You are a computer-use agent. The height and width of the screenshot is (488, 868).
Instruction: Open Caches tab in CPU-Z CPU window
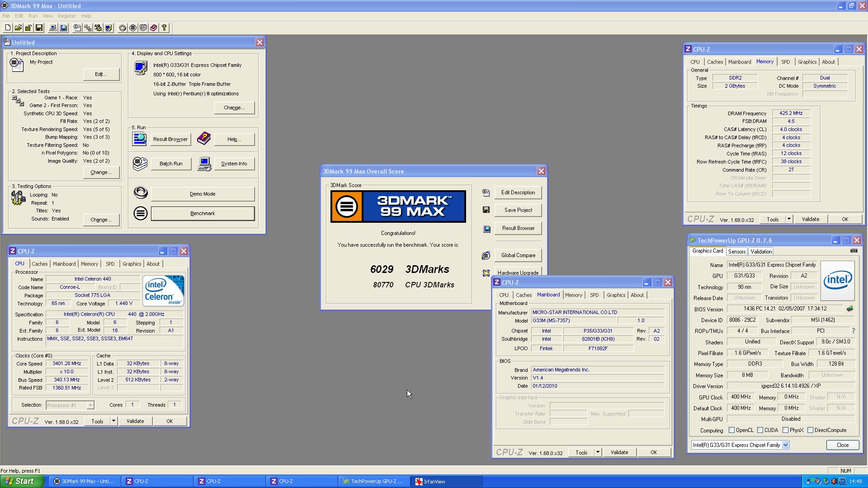click(x=39, y=264)
